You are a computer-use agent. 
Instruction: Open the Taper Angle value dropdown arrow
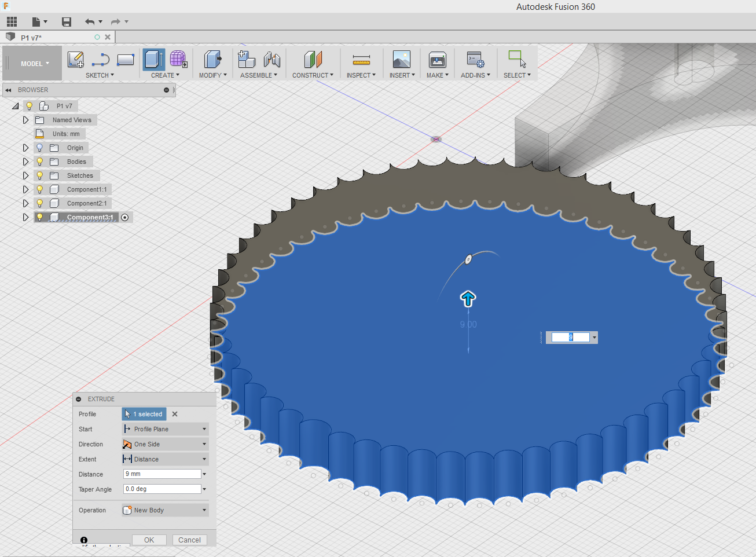tap(204, 489)
